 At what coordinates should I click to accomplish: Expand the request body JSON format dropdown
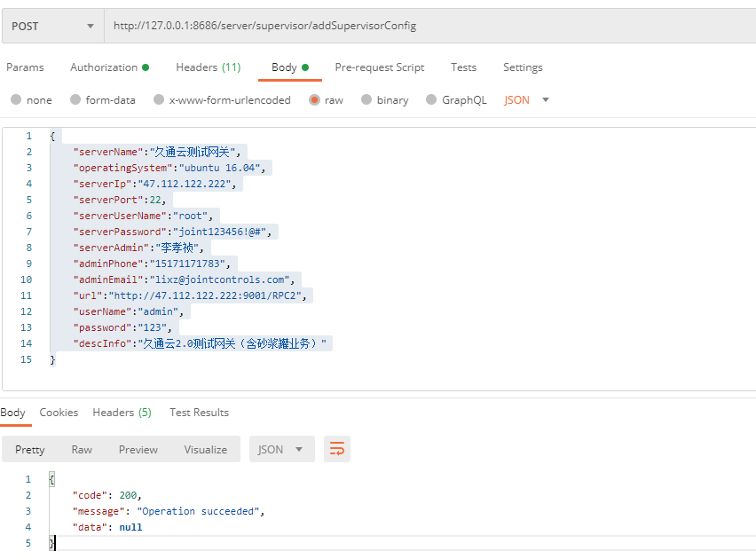pyautogui.click(x=527, y=100)
